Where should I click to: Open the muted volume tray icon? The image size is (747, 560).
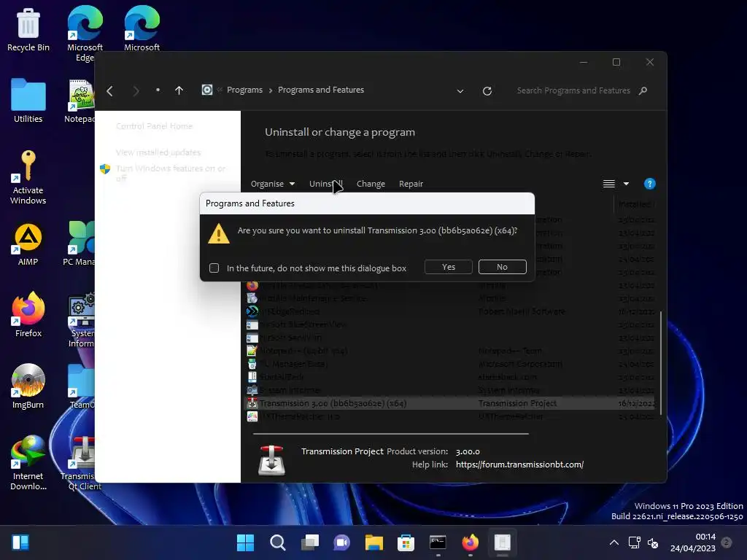point(653,542)
